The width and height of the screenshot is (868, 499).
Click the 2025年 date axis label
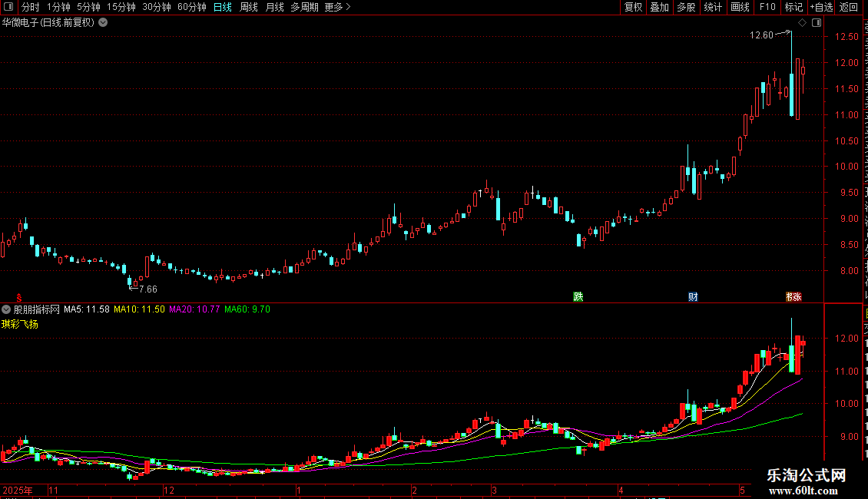[x=17, y=490]
